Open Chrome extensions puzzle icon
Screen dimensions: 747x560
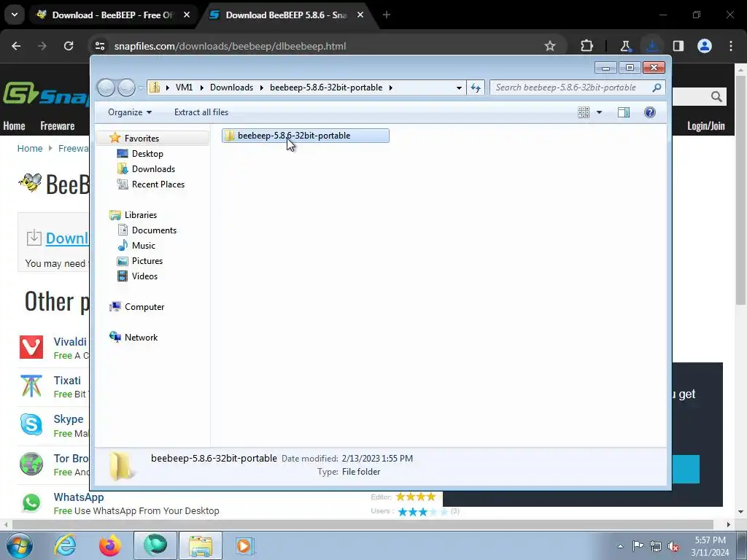(587, 46)
